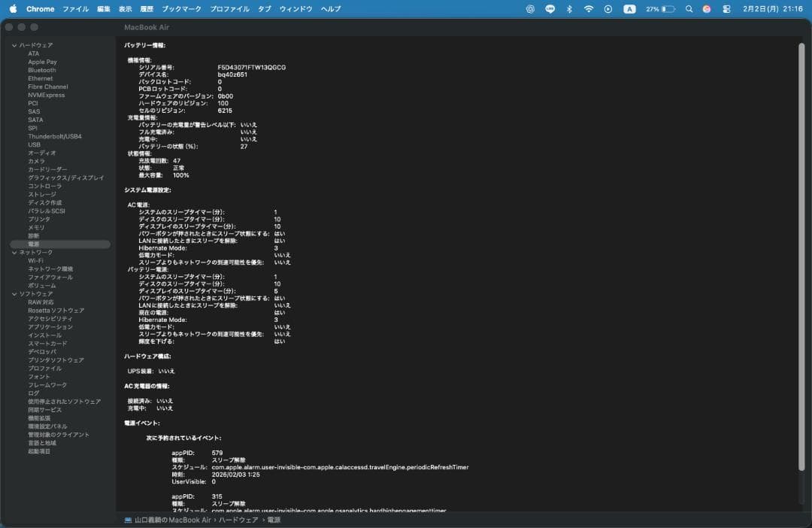Select Thunderbolt/USB4 in the sidebar

click(55, 136)
